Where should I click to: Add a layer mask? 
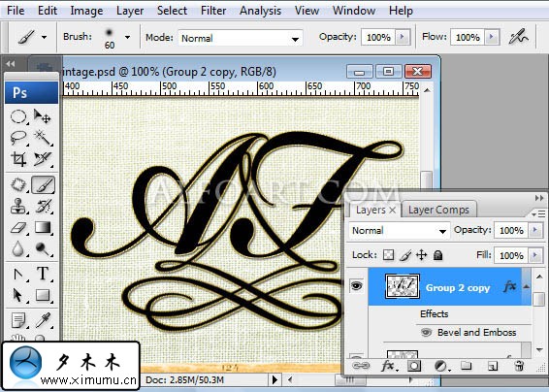click(x=414, y=366)
